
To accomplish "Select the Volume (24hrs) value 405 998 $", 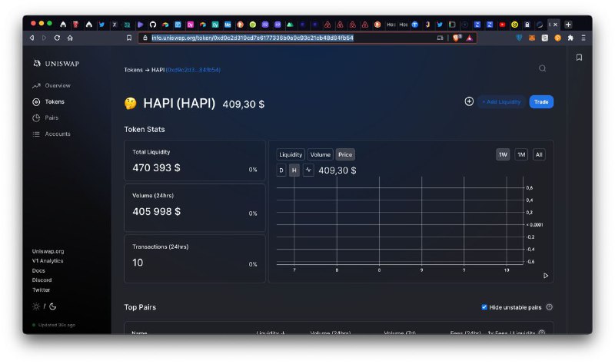I will pyautogui.click(x=157, y=212).
